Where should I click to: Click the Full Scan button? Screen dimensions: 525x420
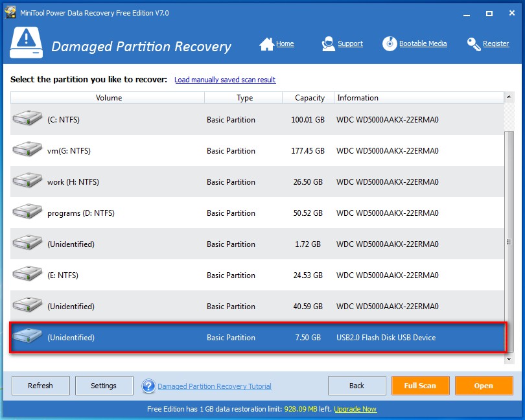point(420,386)
